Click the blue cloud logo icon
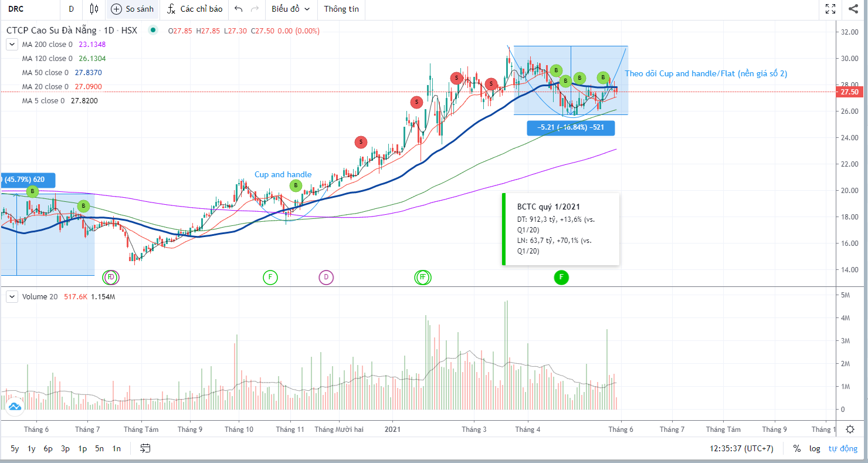Image resolution: width=868 pixels, height=463 pixels. point(15,405)
